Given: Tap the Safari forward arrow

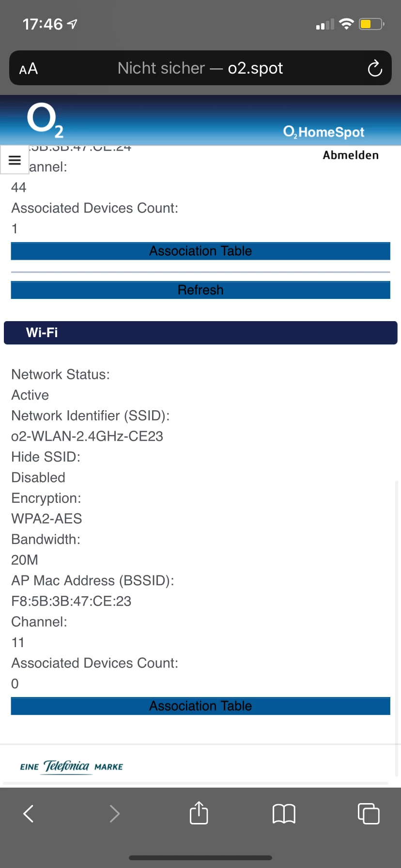Looking at the screenshot, I should [114, 813].
